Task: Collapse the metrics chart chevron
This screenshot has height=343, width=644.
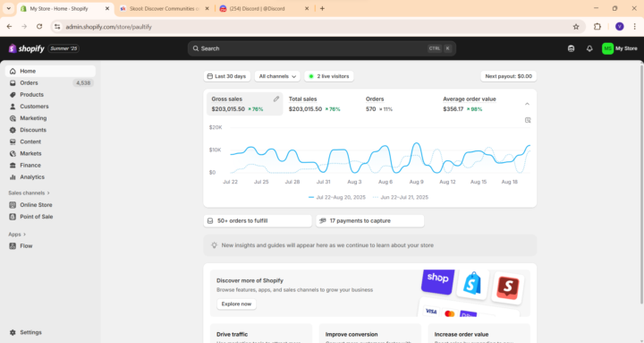Action: [527, 104]
